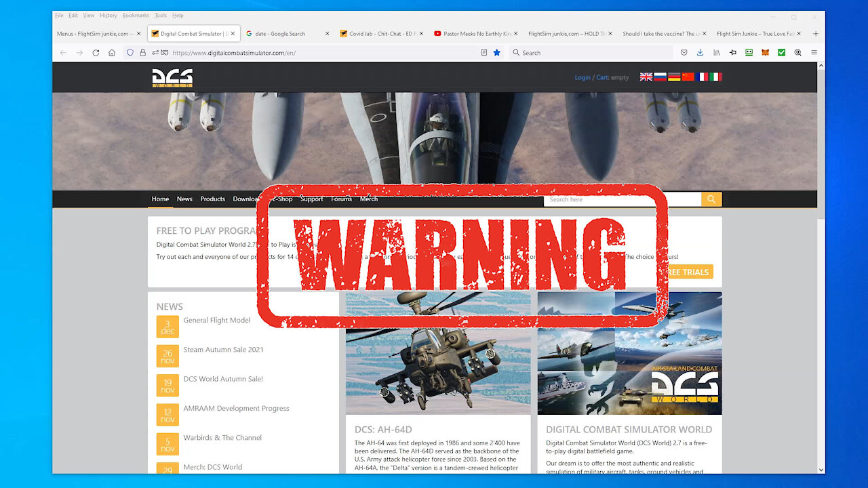Open the File menu
868x488 pixels.
coord(59,16)
